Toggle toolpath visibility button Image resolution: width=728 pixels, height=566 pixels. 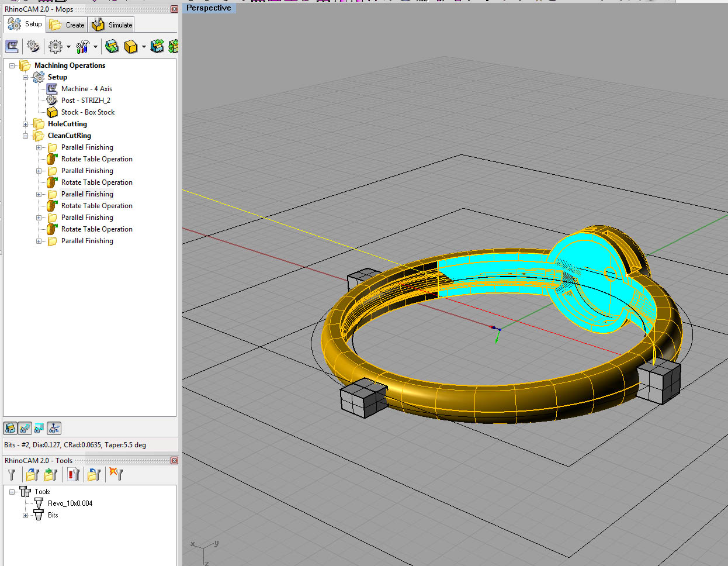[25, 429]
